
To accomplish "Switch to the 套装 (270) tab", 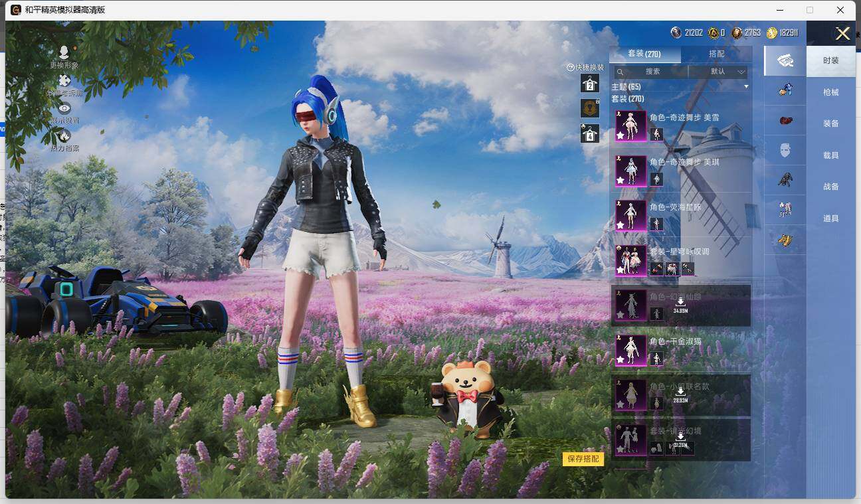I will 644,54.
